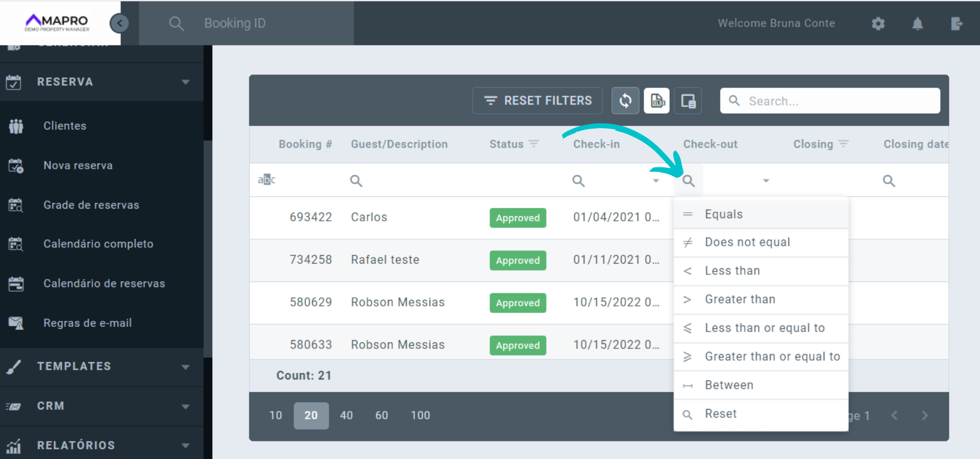Open Closing column filter icon
The image size is (980, 459).
coord(844,144)
